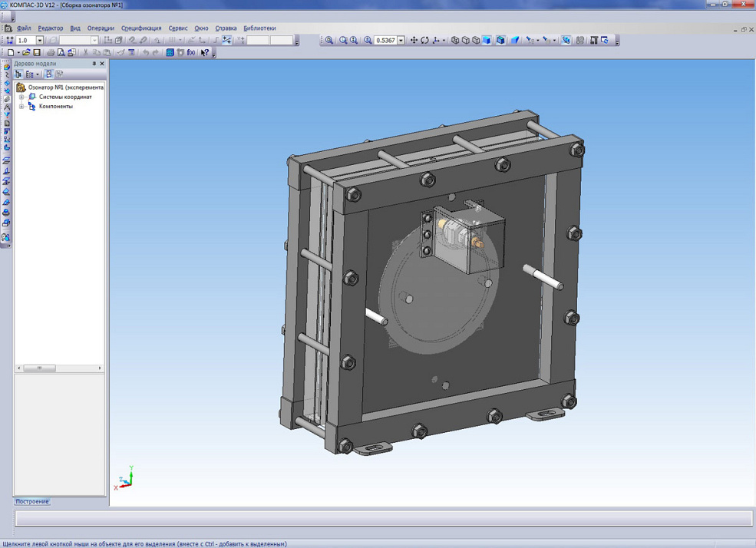Screen dimensions: 756x548
Task: Close the Дерево модели panel
Action: (x=102, y=64)
